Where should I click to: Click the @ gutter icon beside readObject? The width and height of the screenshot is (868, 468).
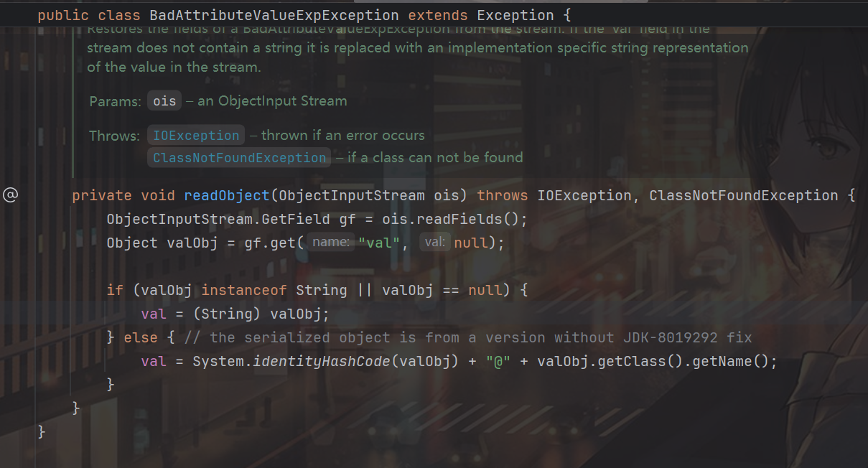pos(10,195)
